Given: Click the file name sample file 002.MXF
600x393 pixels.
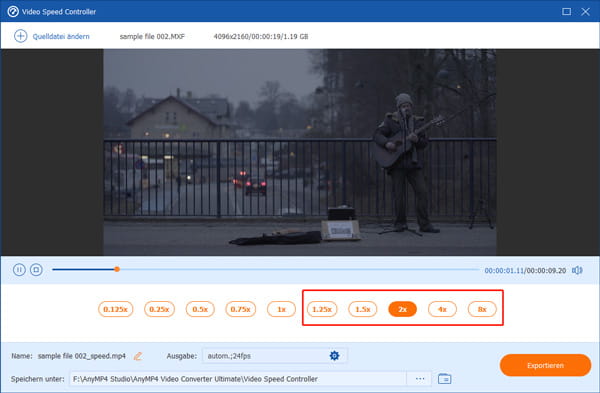Looking at the screenshot, I should pyautogui.click(x=152, y=37).
